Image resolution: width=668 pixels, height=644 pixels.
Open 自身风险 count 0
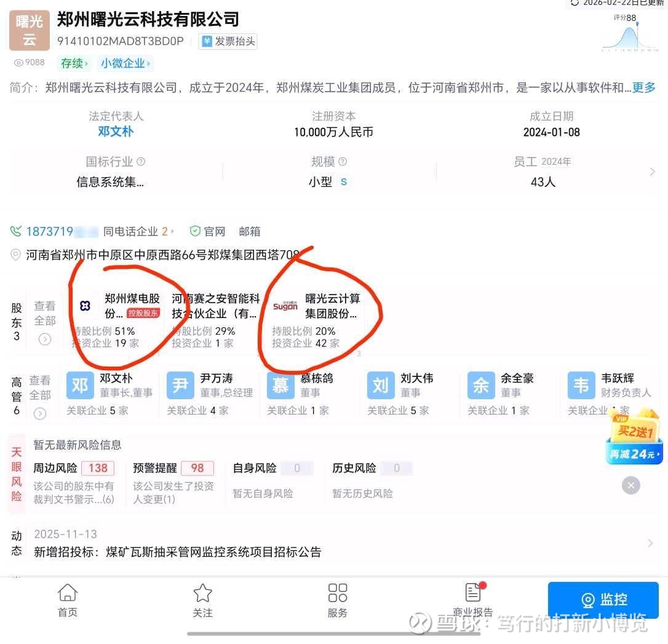(297, 468)
